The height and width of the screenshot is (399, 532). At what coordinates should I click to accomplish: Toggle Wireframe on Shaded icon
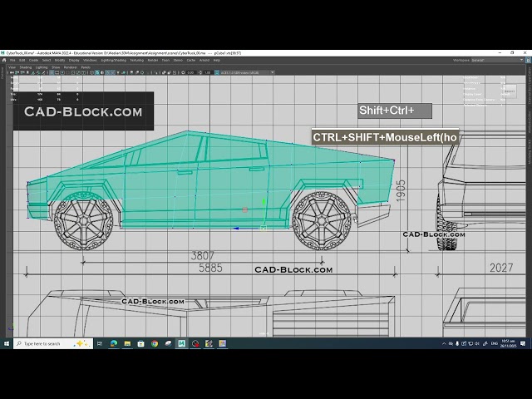(107, 72)
